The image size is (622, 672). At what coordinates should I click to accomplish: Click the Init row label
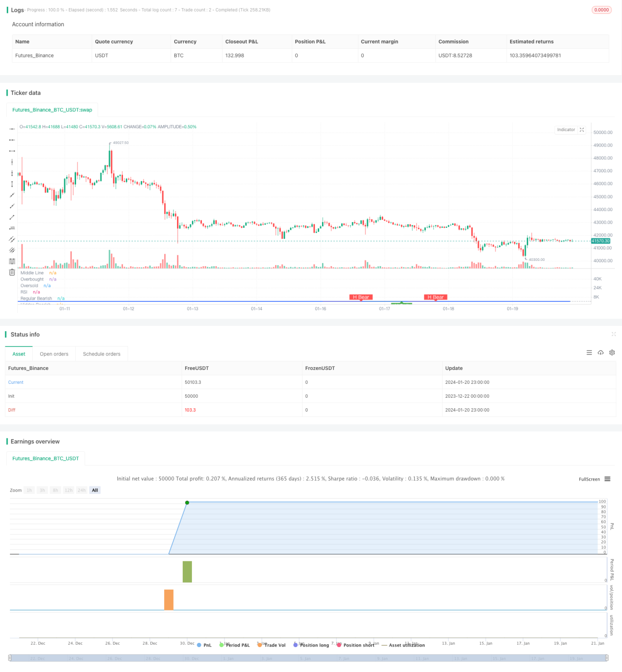tap(11, 396)
